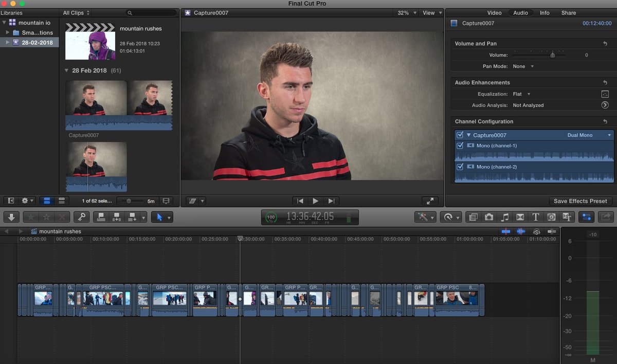
Task: Collapse the 28 Feb 2018 clip group
Action: coord(66,70)
